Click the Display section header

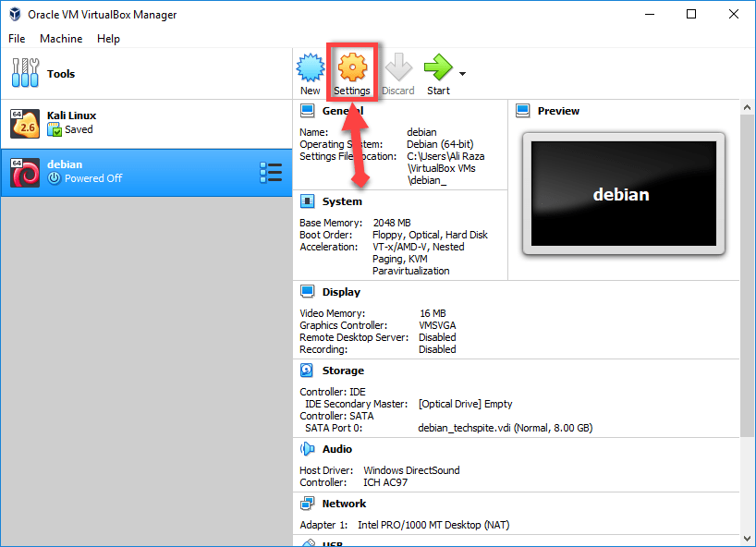(x=340, y=292)
